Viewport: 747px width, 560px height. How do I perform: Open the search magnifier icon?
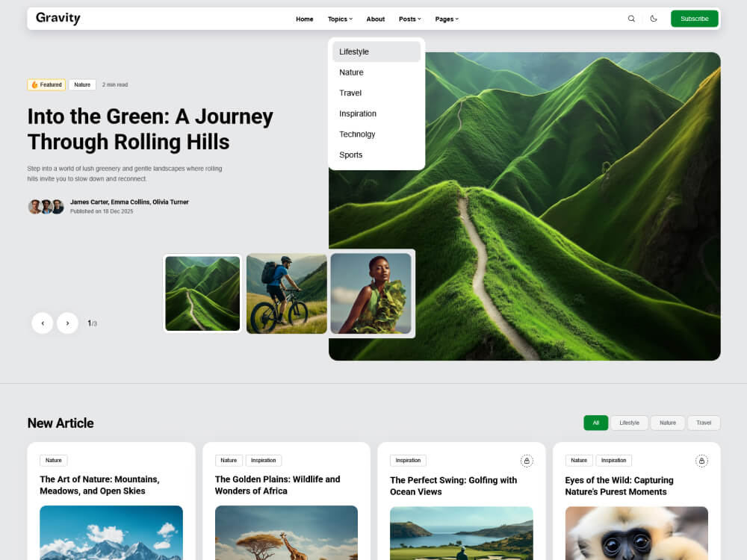click(x=631, y=19)
